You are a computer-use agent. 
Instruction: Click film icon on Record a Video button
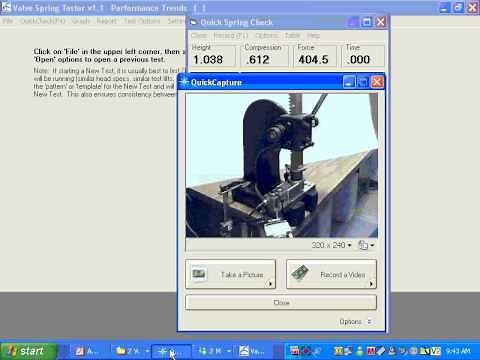click(x=300, y=273)
